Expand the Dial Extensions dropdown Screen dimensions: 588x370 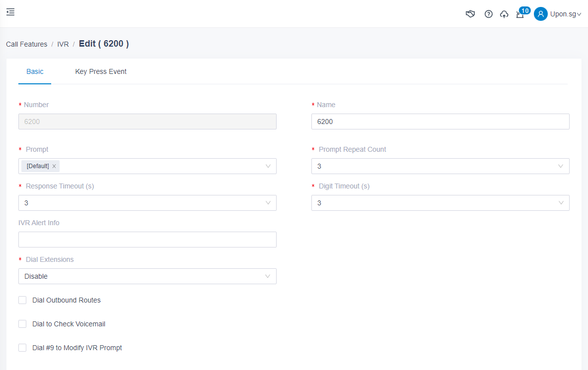coord(147,276)
